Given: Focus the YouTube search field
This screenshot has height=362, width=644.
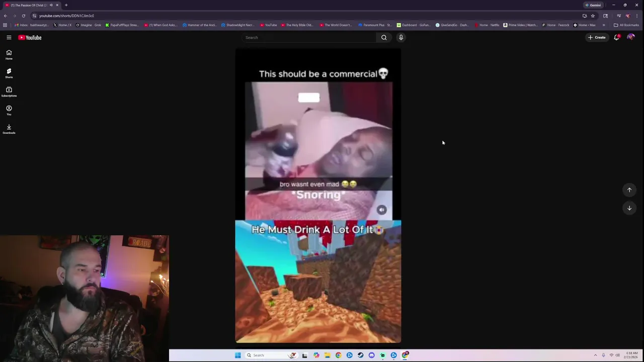Looking at the screenshot, I should (x=308, y=37).
